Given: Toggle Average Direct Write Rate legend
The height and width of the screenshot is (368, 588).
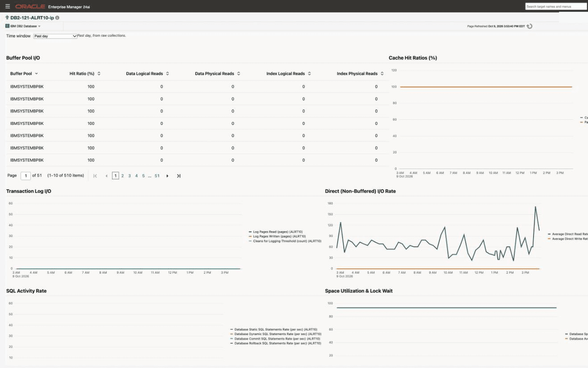Looking at the screenshot, I should 568,239.
